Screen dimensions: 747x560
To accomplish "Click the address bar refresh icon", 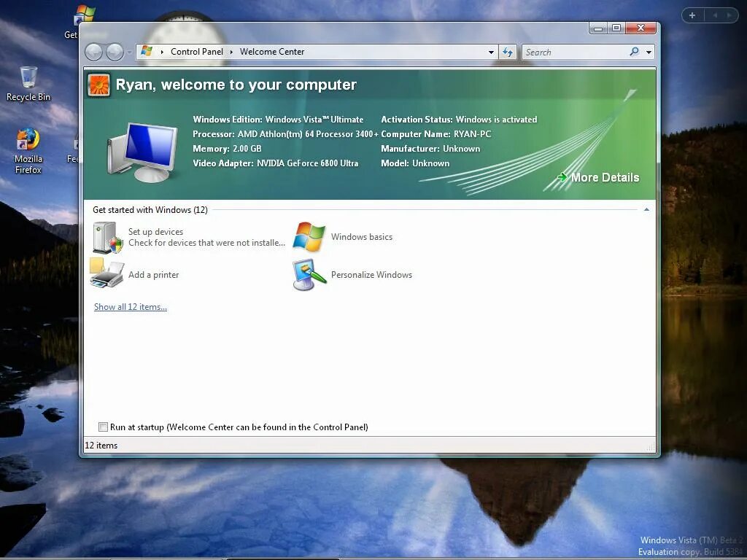I will click(508, 52).
